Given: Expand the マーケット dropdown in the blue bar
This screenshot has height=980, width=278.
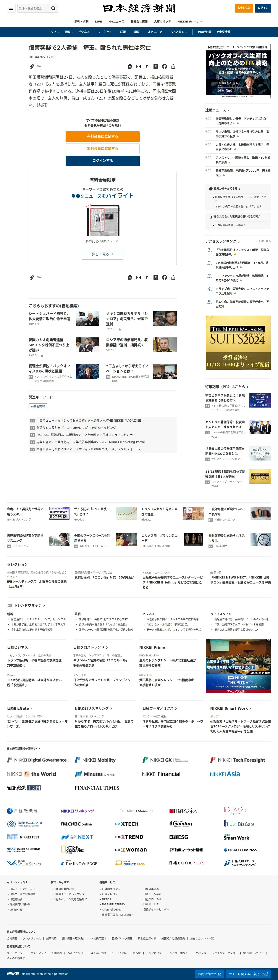Looking at the screenshot, I should point(106,32).
